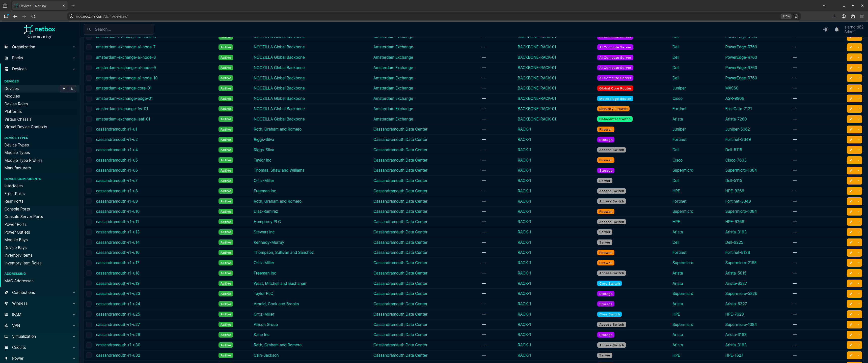Open device type MX960
868x363 pixels.
(x=731, y=88)
